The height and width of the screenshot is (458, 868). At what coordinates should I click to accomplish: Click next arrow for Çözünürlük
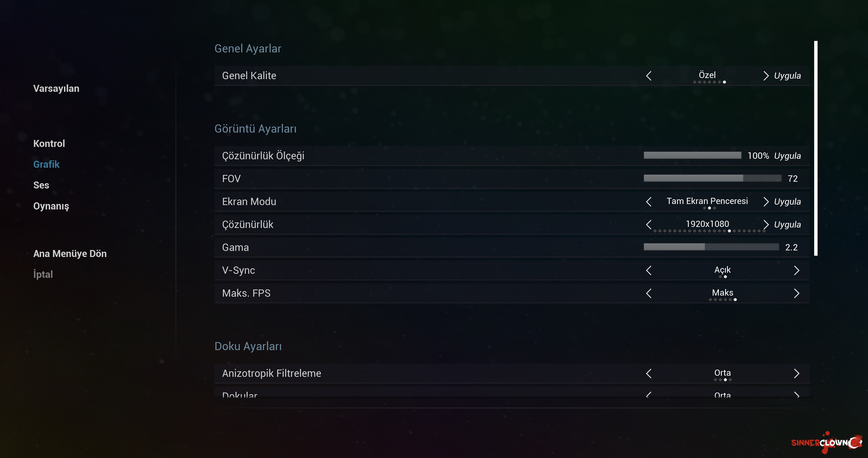766,225
